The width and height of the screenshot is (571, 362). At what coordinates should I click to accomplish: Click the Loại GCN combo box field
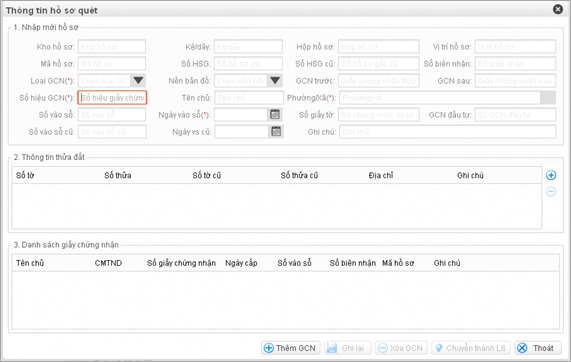[x=104, y=80]
